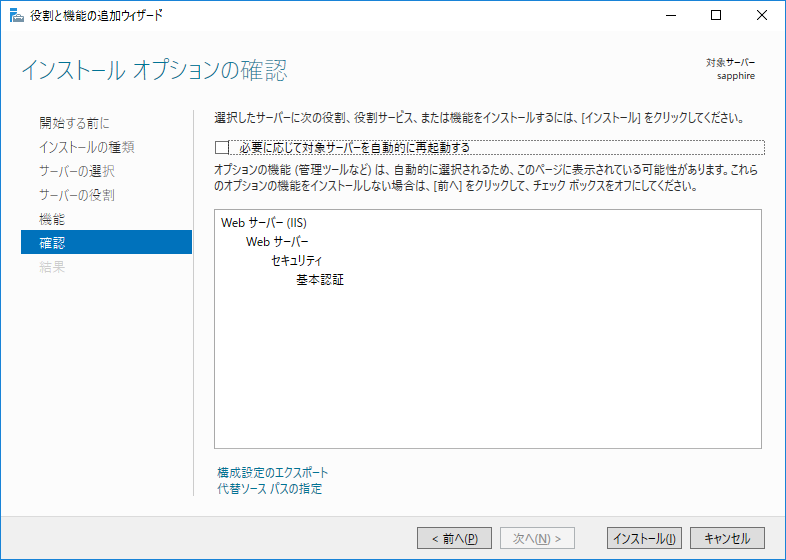
Task: Select 開始する前に step in sidebar
Action: point(74,123)
